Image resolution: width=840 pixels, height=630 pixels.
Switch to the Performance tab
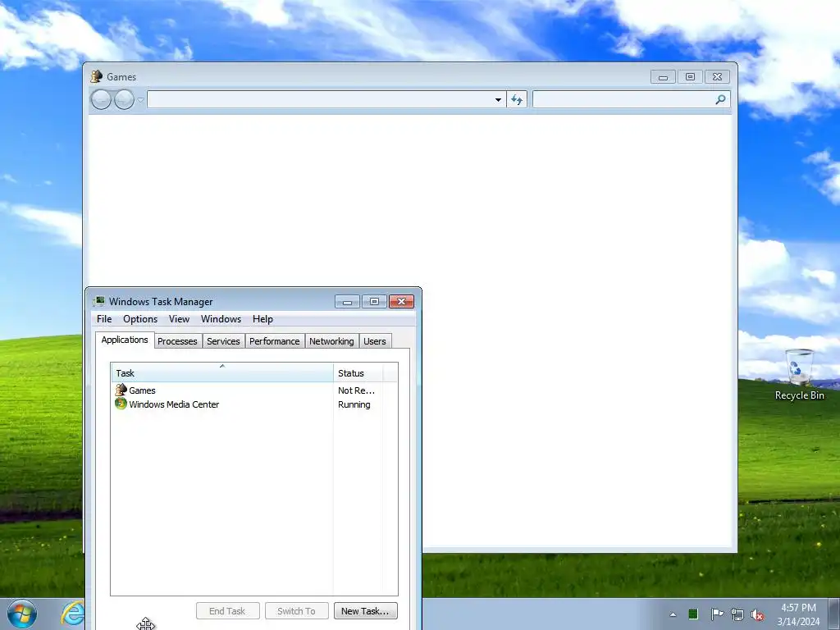tap(274, 341)
